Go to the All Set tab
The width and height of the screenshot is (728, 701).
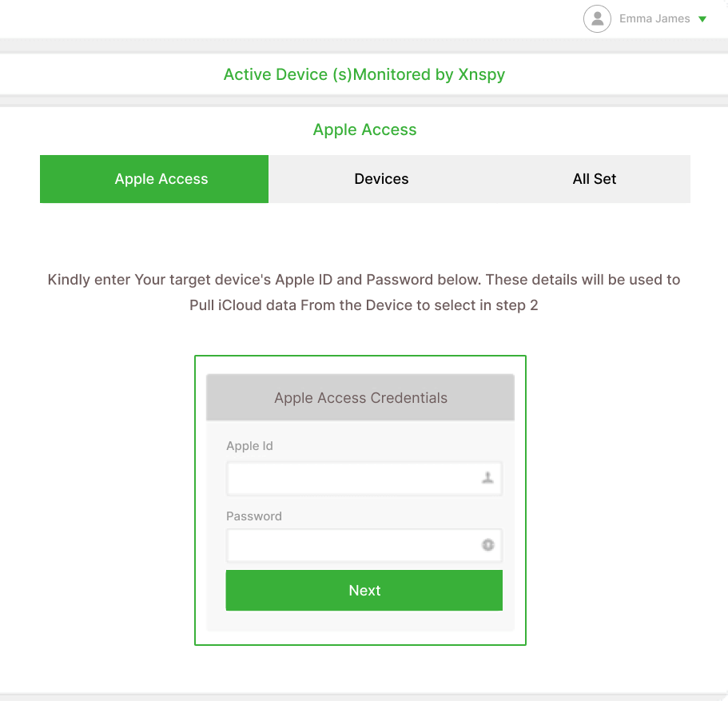pos(594,179)
